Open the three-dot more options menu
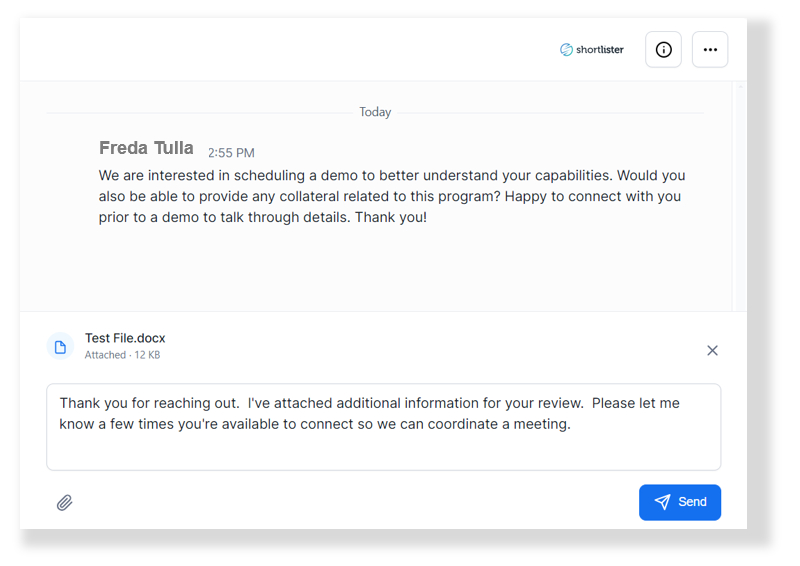 point(710,50)
